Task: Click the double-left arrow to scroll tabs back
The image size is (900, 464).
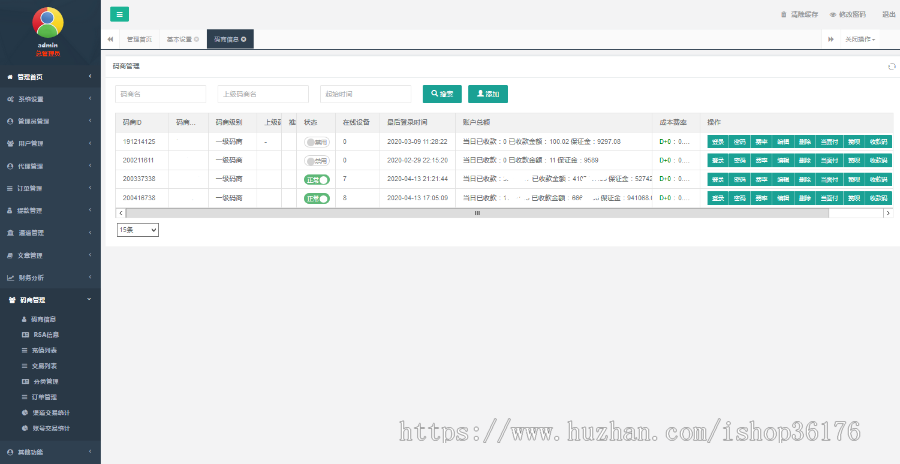Action: (x=110, y=39)
